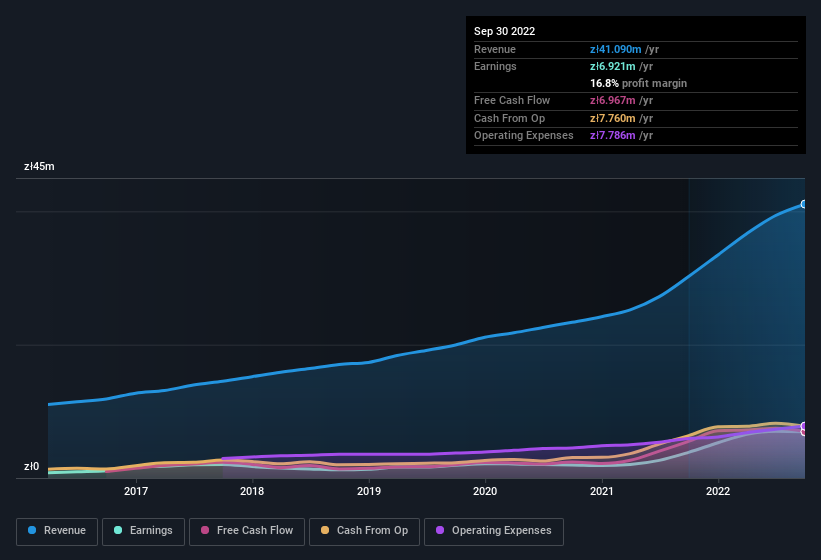
Task: Click the Cash From Op label in tooltip
Action: pos(509,118)
